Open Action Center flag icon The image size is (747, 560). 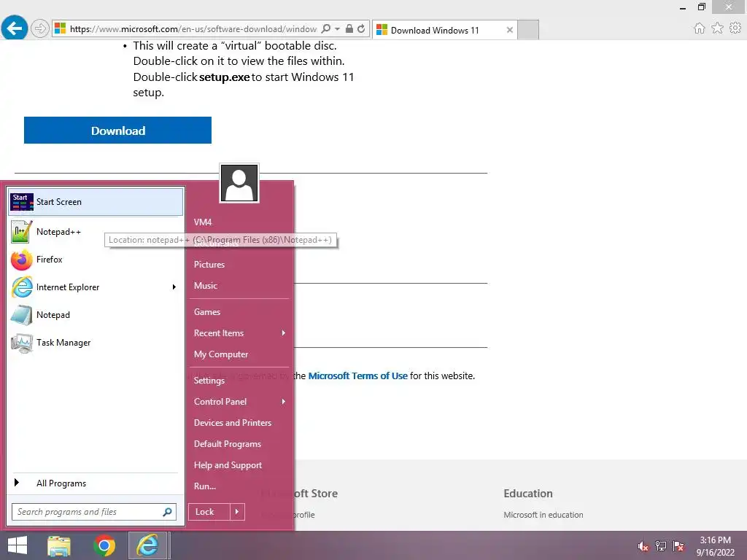pyautogui.click(x=678, y=546)
